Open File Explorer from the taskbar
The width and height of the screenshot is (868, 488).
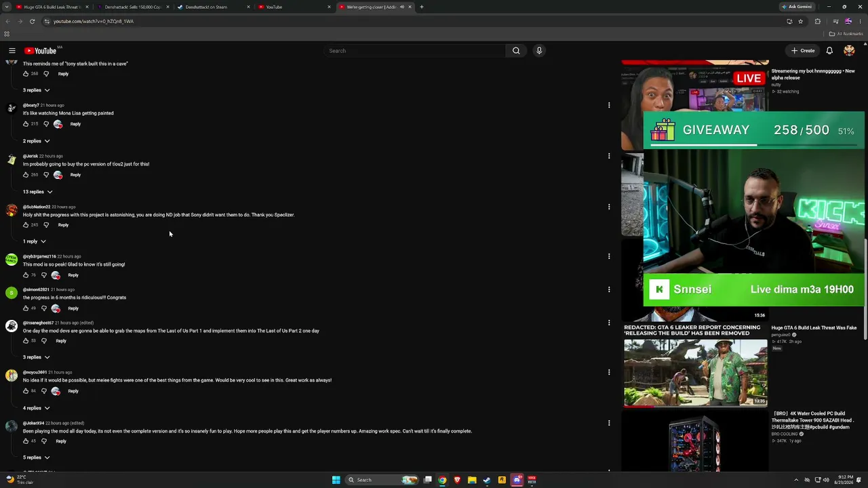click(x=472, y=480)
